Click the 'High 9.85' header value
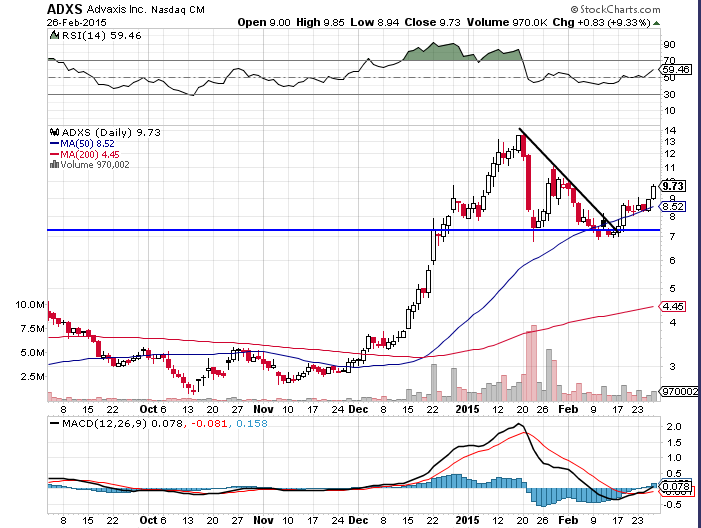Viewport: 701px width, 528px height. point(320,22)
